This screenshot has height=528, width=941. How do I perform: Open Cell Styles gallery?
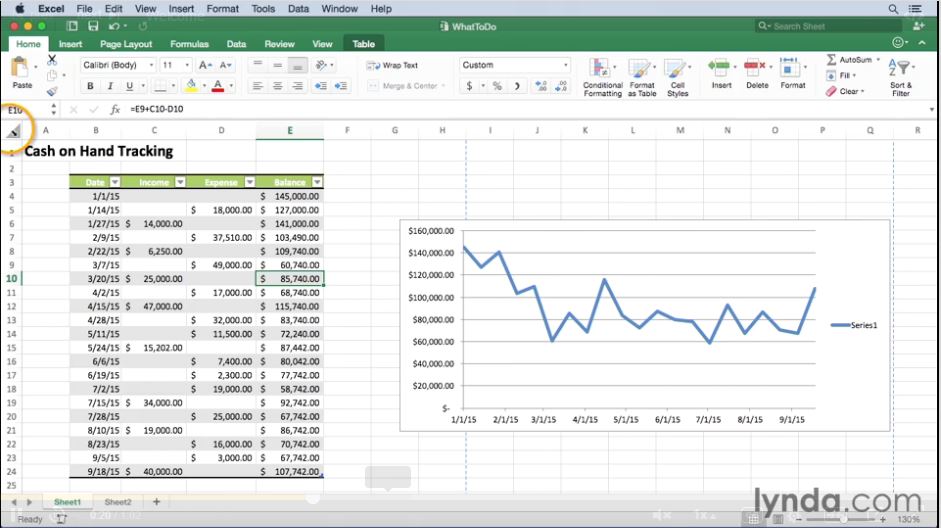[678, 77]
